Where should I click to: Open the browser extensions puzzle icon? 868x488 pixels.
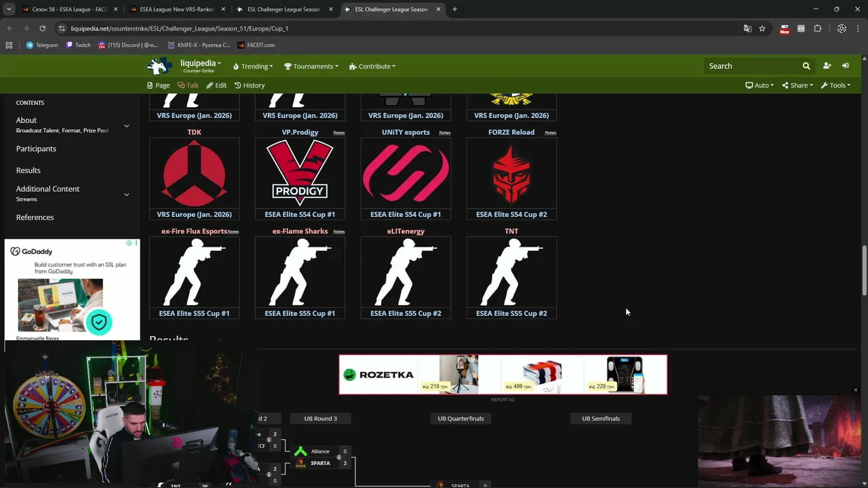pos(818,28)
